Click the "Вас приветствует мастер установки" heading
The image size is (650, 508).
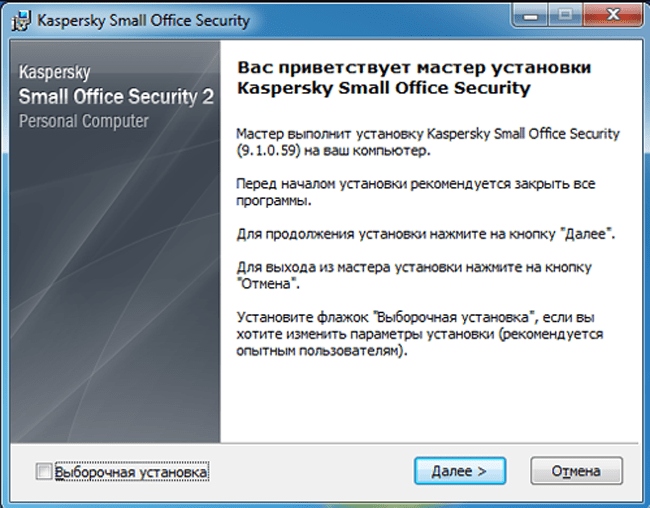click(412, 68)
